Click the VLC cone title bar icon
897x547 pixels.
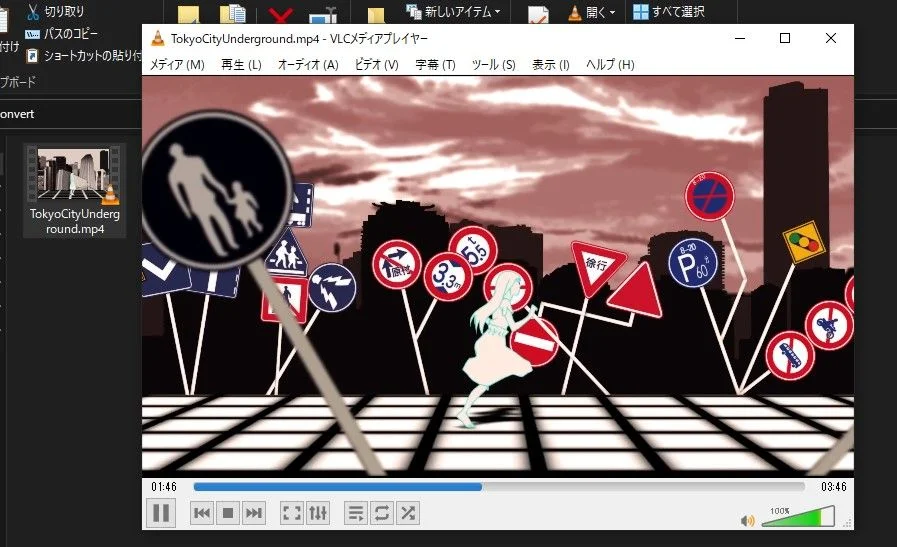coord(157,39)
